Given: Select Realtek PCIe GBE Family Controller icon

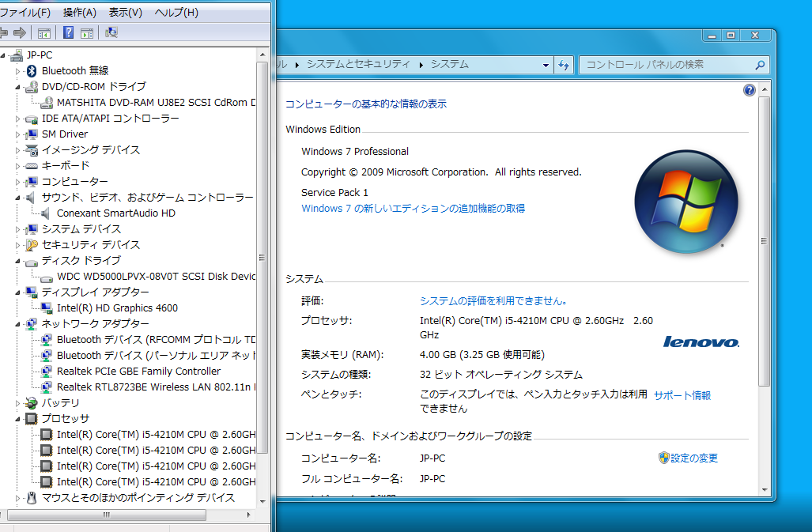Looking at the screenshot, I should tap(47, 372).
